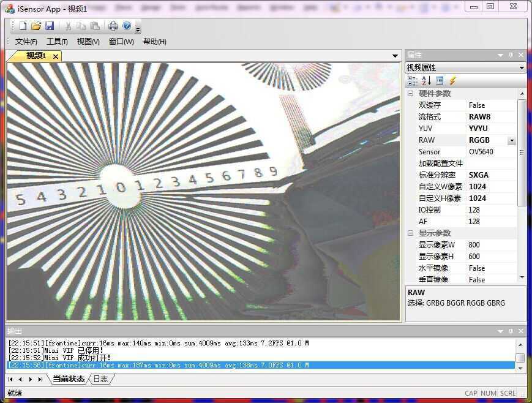Open the RAW RGGB value dropdown
The width and height of the screenshot is (532, 403).
pos(512,140)
